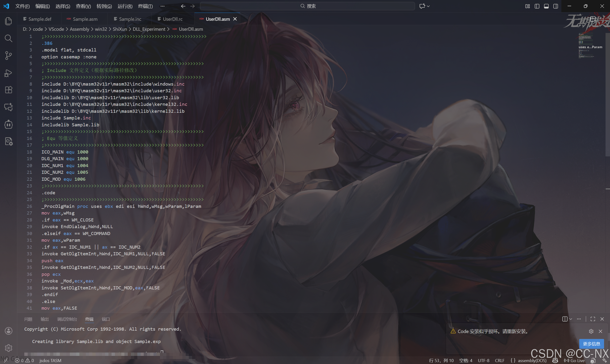Open Source Control view icon
610x364 pixels.
pyautogui.click(x=8, y=56)
